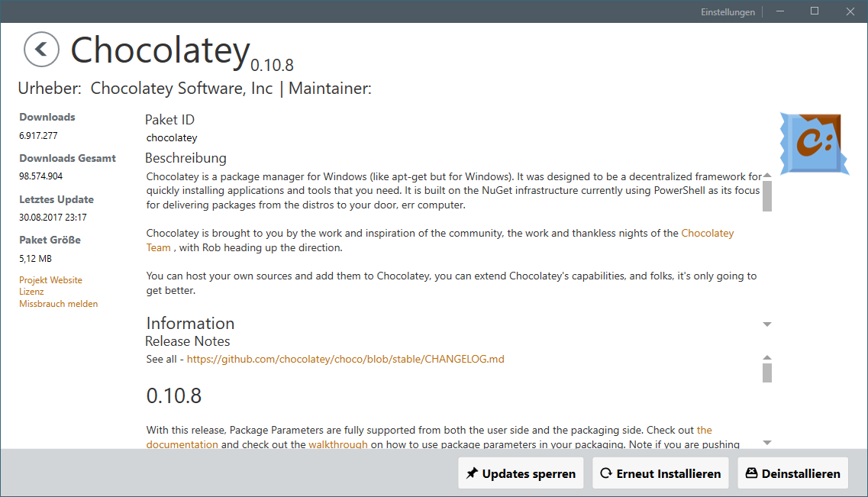The image size is (868, 497).
Task: Click the description scroll-down arrow
Action: 767,324
